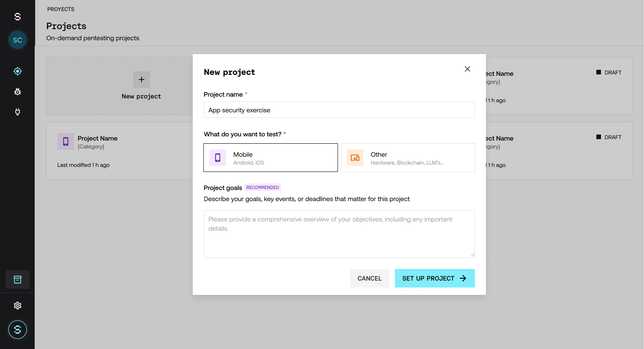Image resolution: width=644 pixels, height=349 pixels.
Task: Open the target crosshair icon in sidebar
Action: 18,71
